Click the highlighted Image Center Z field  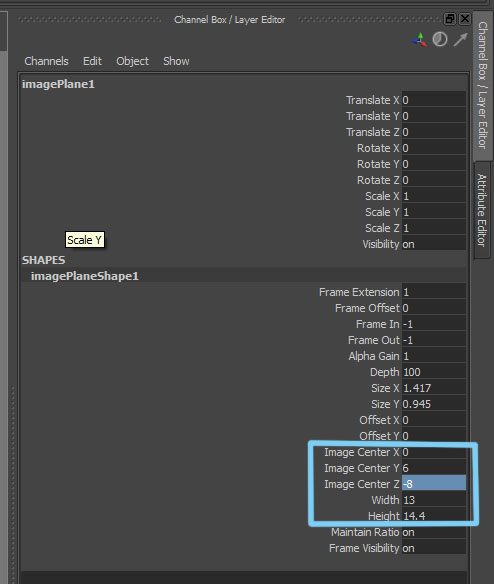point(434,484)
